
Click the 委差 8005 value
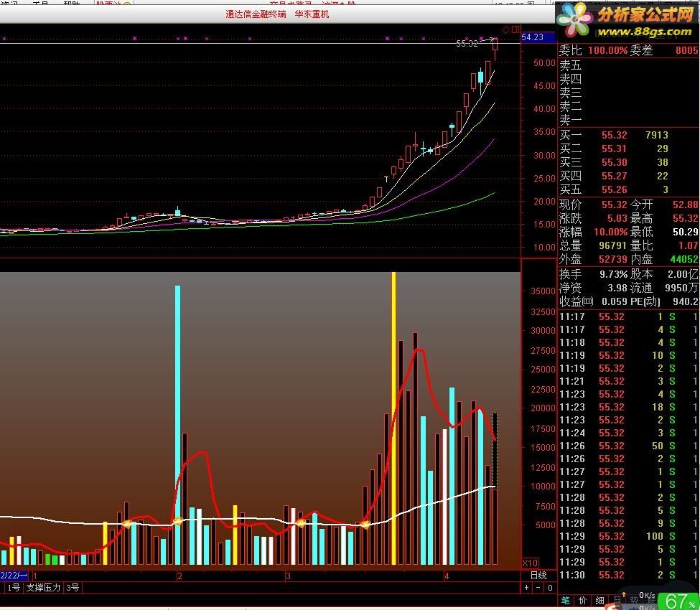click(x=686, y=50)
